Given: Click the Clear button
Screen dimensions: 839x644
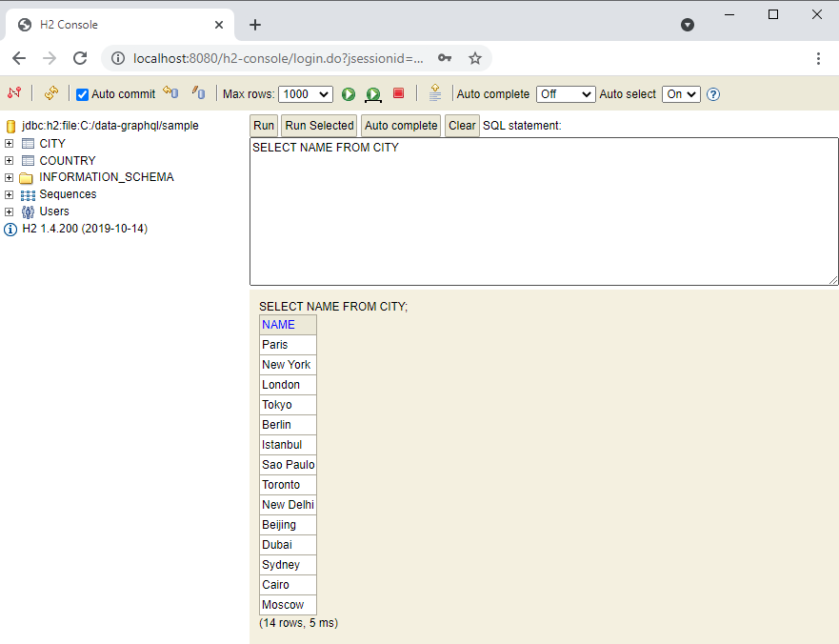Looking at the screenshot, I should point(462,125).
